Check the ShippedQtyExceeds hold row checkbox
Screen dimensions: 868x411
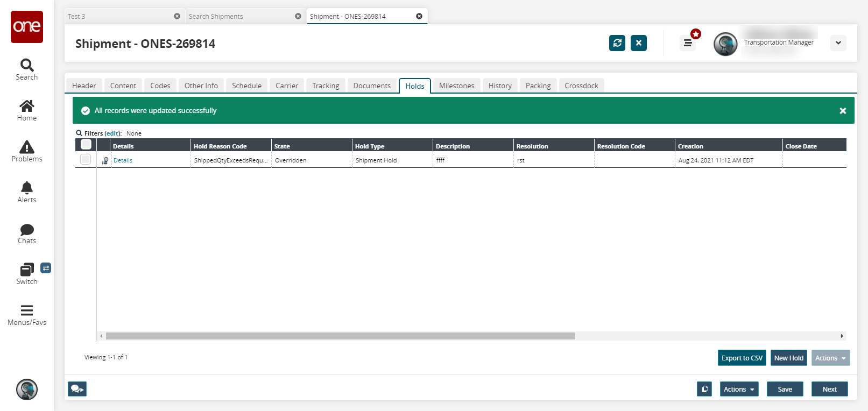pos(86,159)
